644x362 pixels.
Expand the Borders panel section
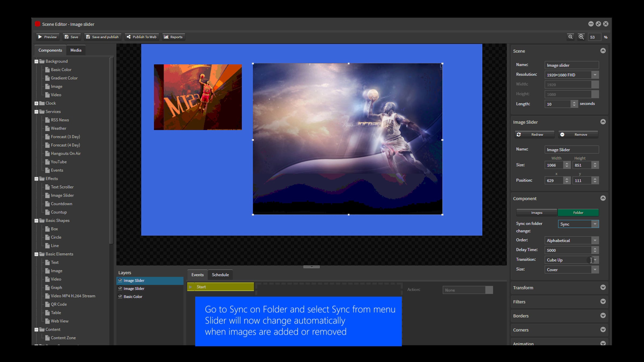coord(603,316)
